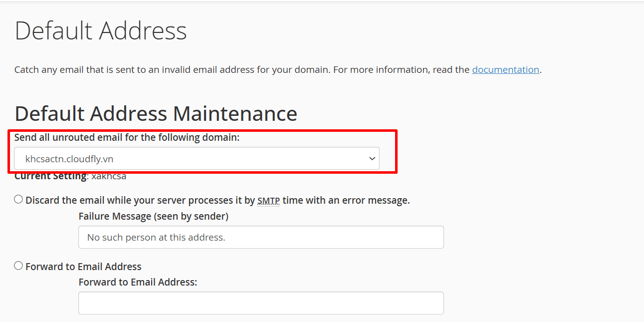Select the No such person placeholder text field

click(261, 237)
